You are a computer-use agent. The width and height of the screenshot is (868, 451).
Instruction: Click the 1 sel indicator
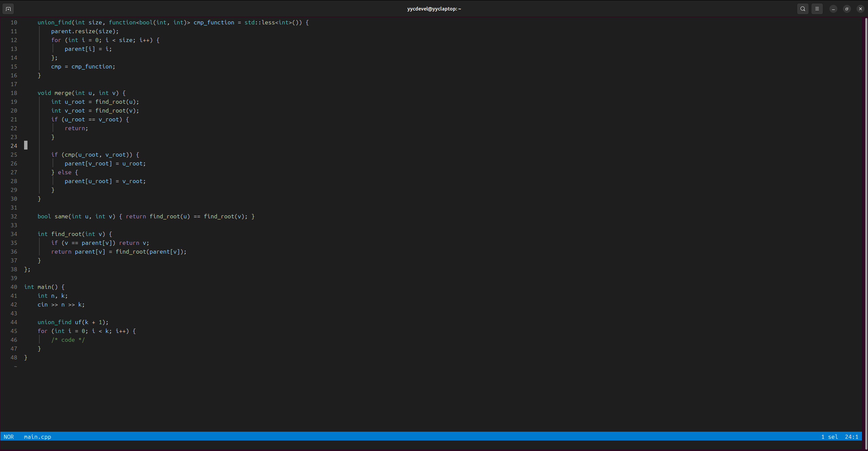[x=829, y=437]
